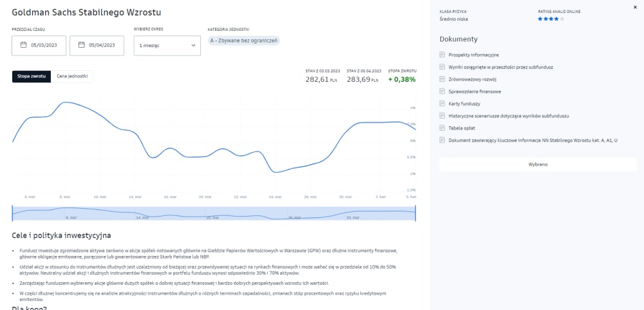Click the Rating Analiz Online stars
This screenshot has width=644, height=310.
point(551,19)
